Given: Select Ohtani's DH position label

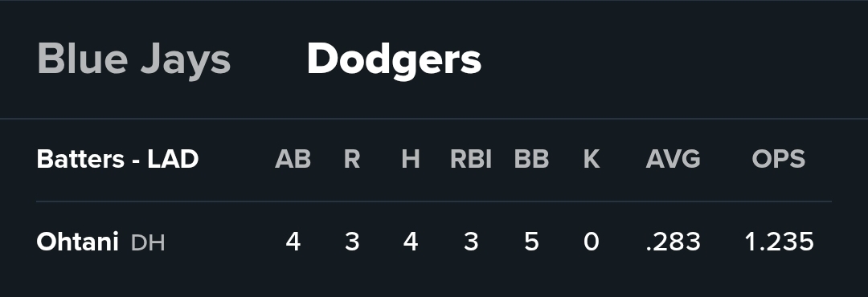Looking at the screenshot, I should pos(148,243).
